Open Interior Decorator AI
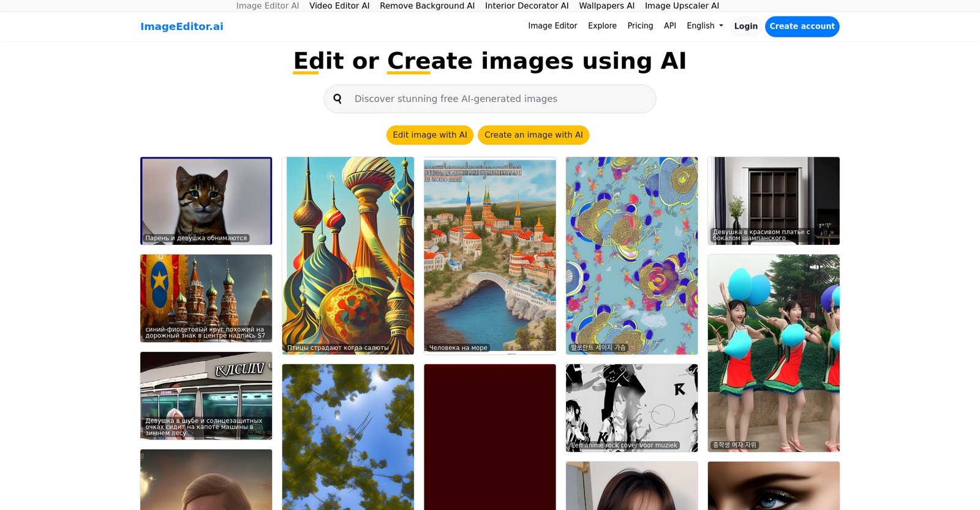The height and width of the screenshot is (510, 980). coord(527,6)
